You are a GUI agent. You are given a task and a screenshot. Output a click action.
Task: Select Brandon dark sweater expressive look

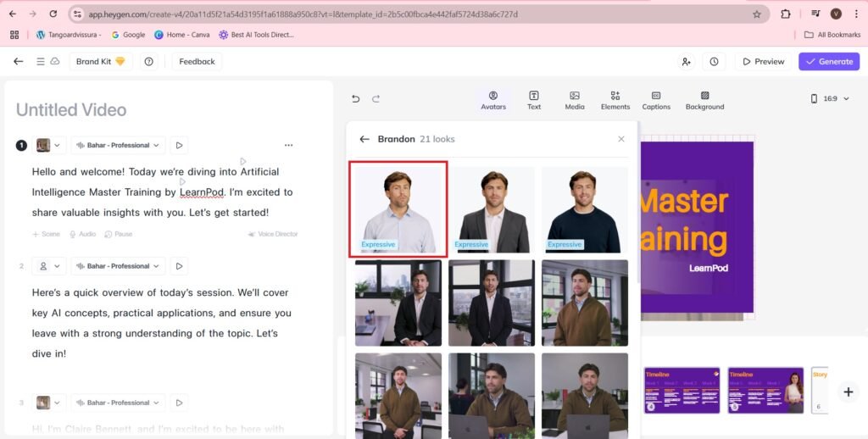585,210
